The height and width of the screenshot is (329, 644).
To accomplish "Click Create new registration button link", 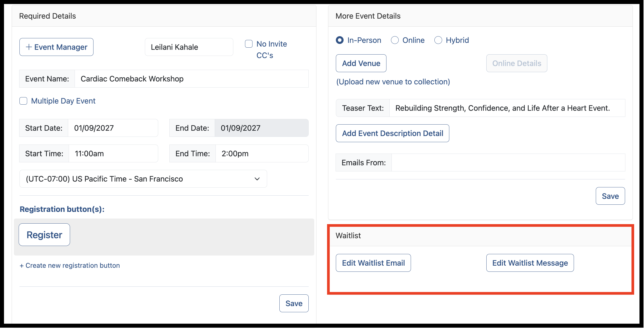I will pos(70,265).
